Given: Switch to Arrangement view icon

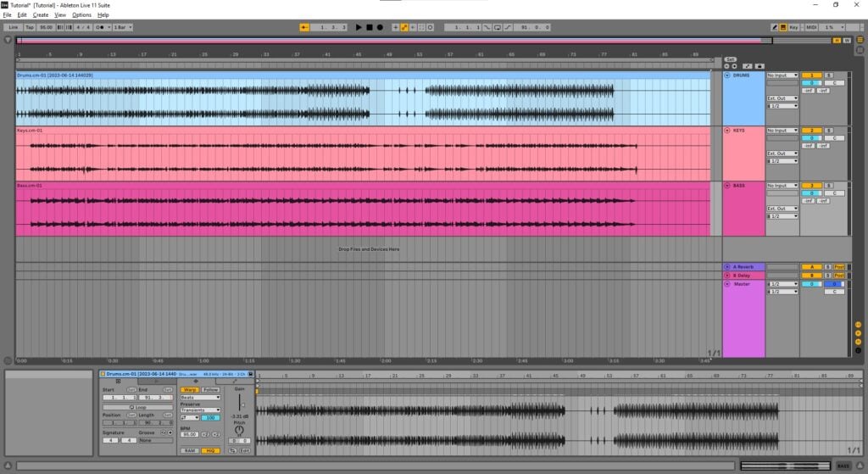Looking at the screenshot, I should (x=860, y=40).
